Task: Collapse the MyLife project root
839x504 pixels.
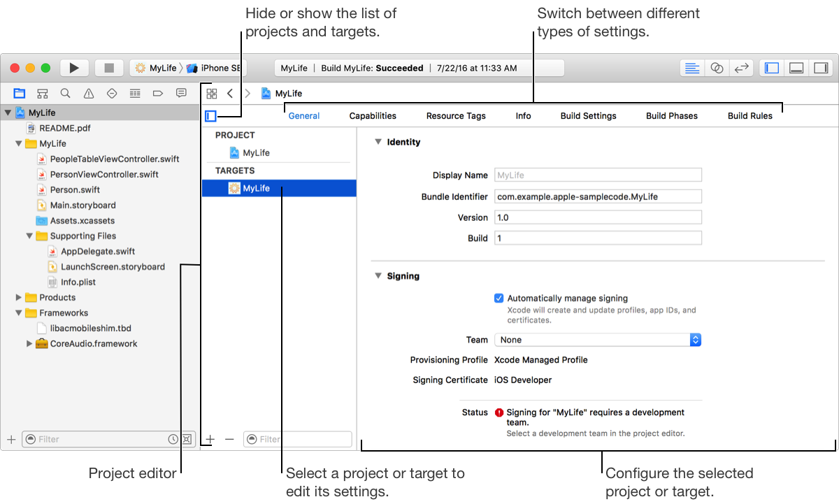Action: point(8,113)
